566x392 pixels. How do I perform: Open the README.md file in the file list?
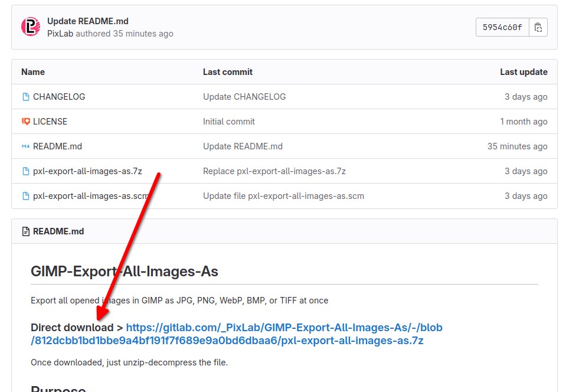(x=57, y=146)
